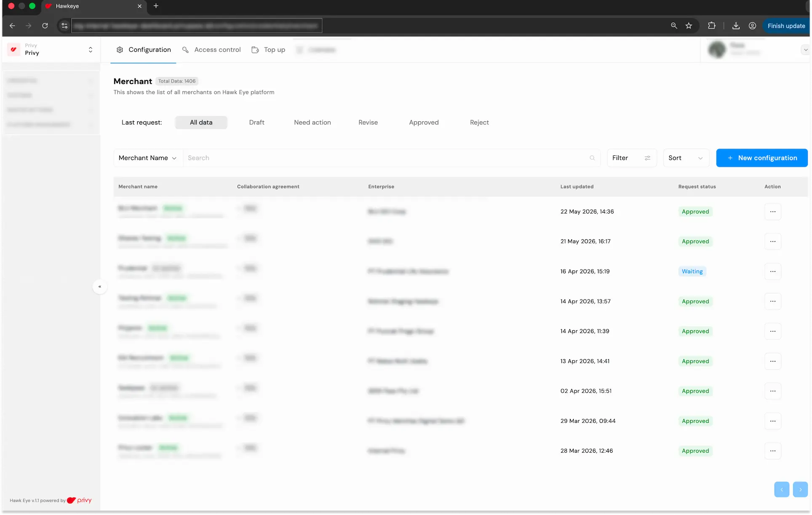Click the Top up wallet icon

[x=255, y=50]
